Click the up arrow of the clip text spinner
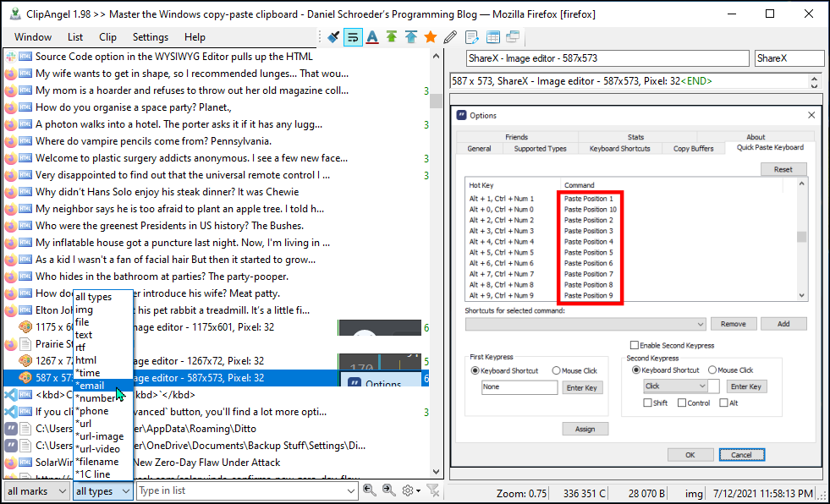The height and width of the screenshot is (504, 830). click(814, 78)
